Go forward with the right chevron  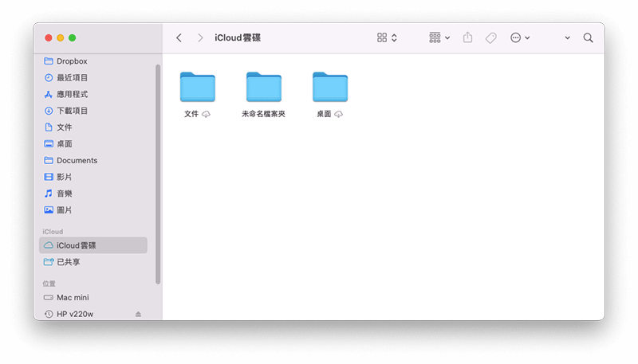coord(200,37)
